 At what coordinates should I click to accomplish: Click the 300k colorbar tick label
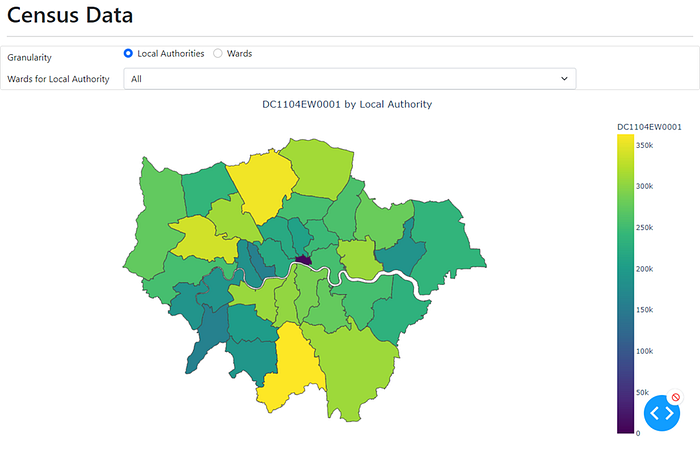pos(644,186)
